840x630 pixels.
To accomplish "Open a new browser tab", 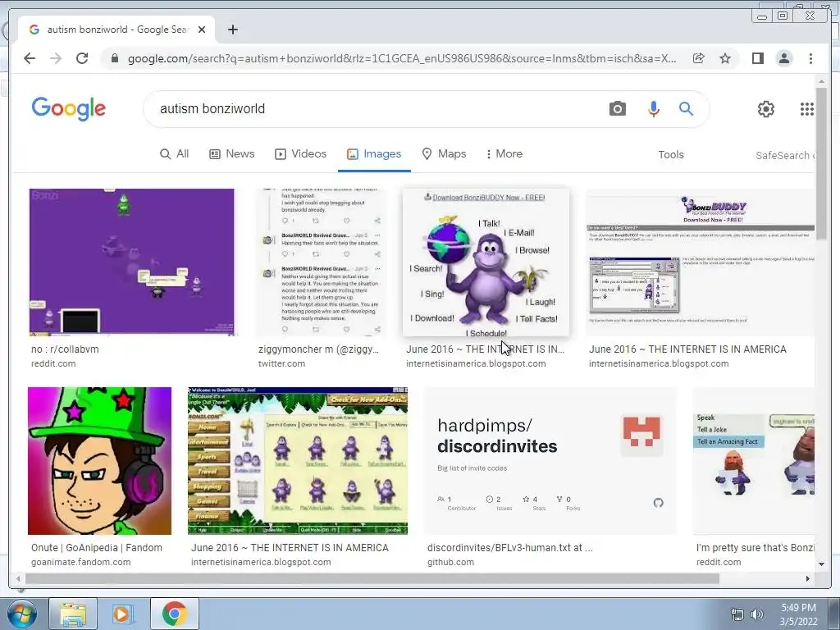I will click(x=232, y=30).
